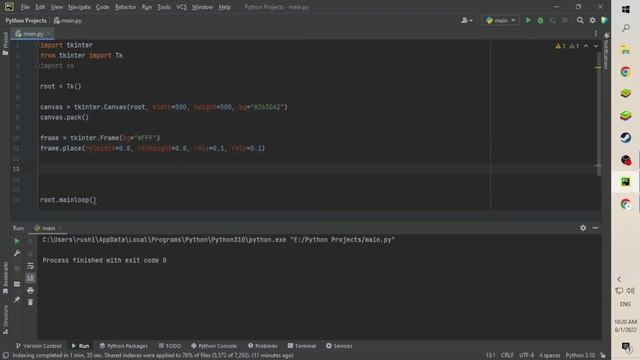640x360 pixels.
Task: Click volume icon in system tray
Action: tap(631, 291)
